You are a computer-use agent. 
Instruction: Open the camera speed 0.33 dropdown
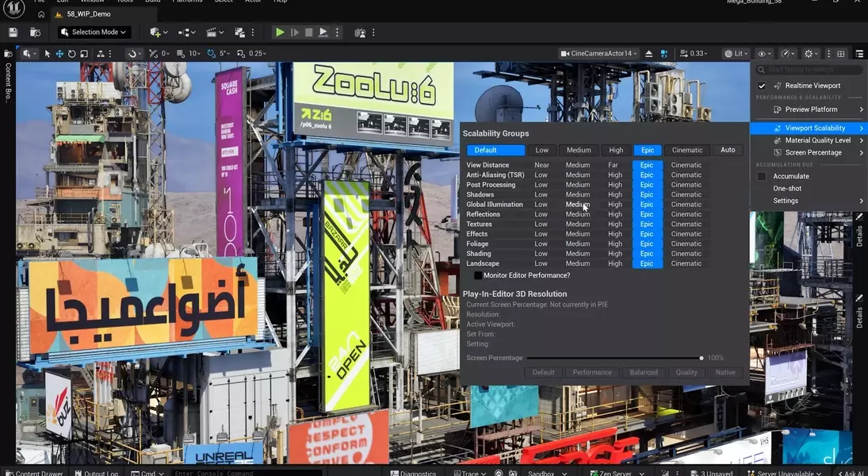tap(694, 54)
